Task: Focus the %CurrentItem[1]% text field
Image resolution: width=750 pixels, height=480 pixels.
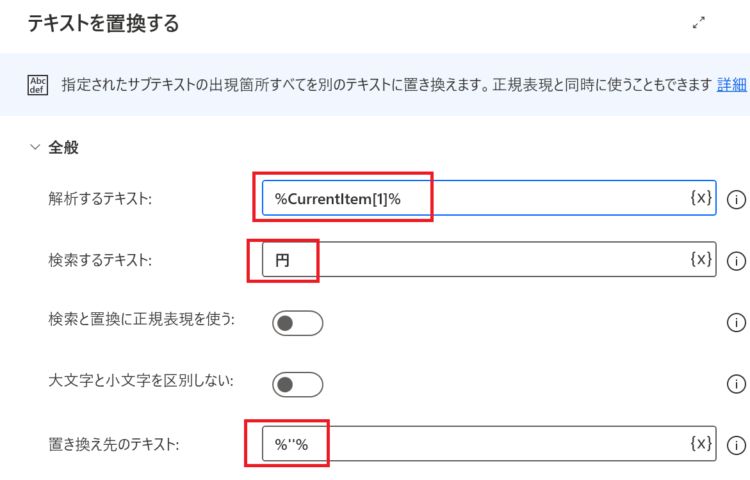Action: [x=489, y=198]
